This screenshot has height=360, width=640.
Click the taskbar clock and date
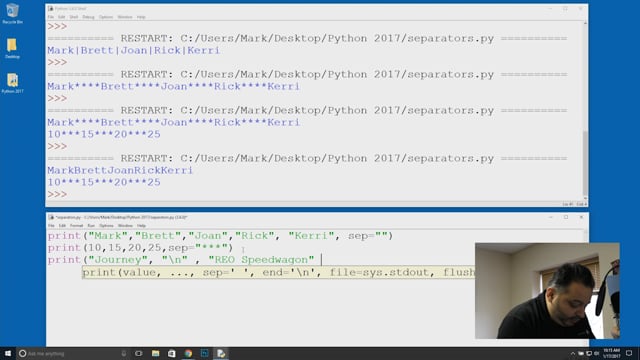611,353
